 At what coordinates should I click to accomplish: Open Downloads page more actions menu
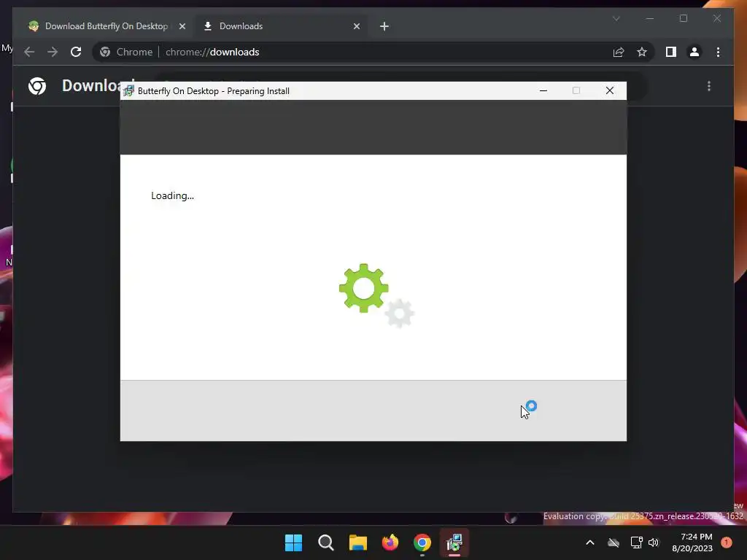[709, 86]
